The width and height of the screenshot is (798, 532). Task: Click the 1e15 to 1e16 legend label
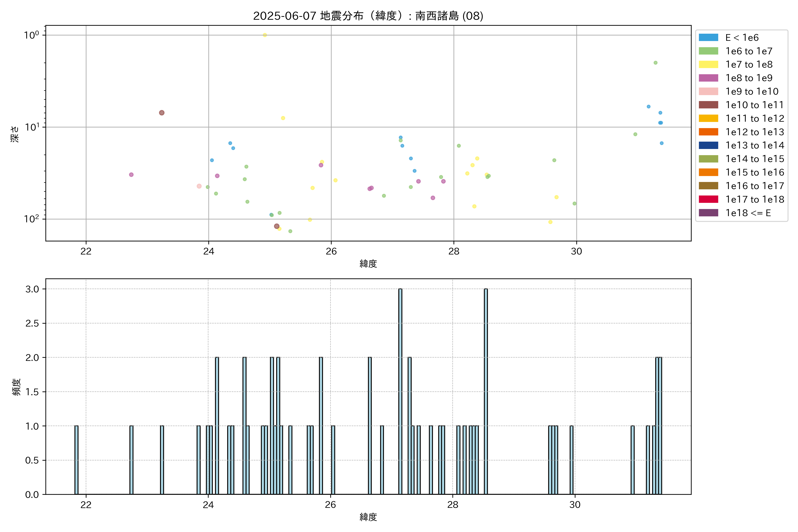pos(755,172)
